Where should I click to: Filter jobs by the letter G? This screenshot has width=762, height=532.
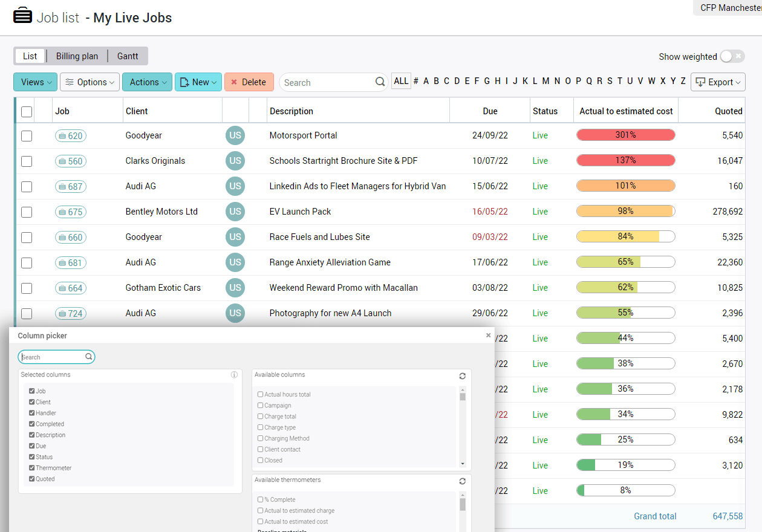(487, 81)
